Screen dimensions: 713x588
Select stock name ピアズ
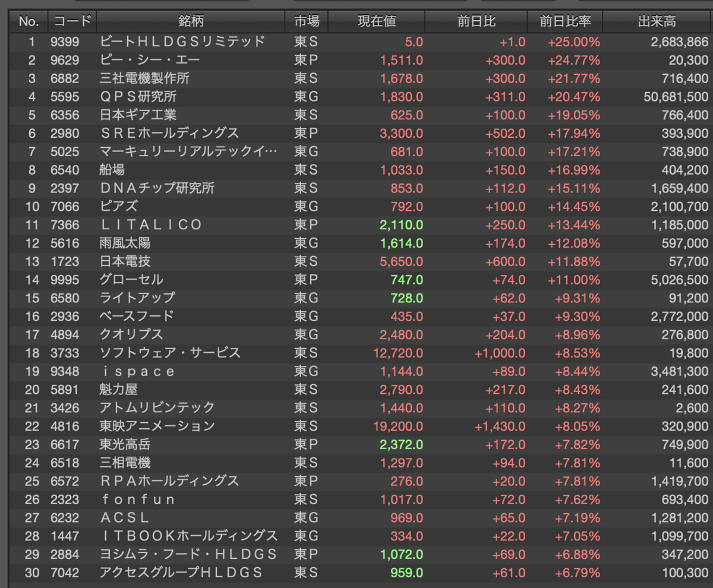coord(119,207)
